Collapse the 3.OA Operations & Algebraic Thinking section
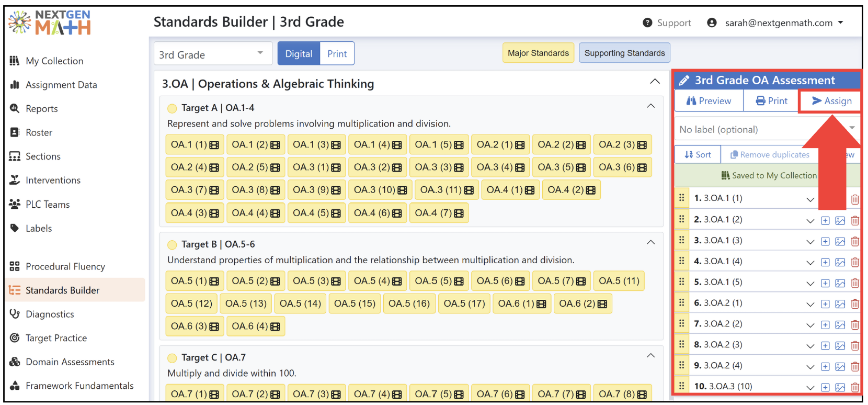 pyautogui.click(x=655, y=81)
